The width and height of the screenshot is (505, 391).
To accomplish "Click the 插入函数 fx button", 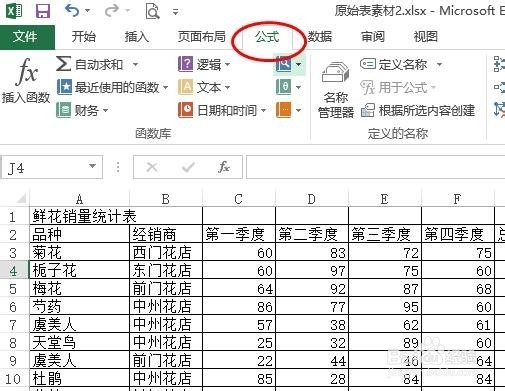I will 26,81.
